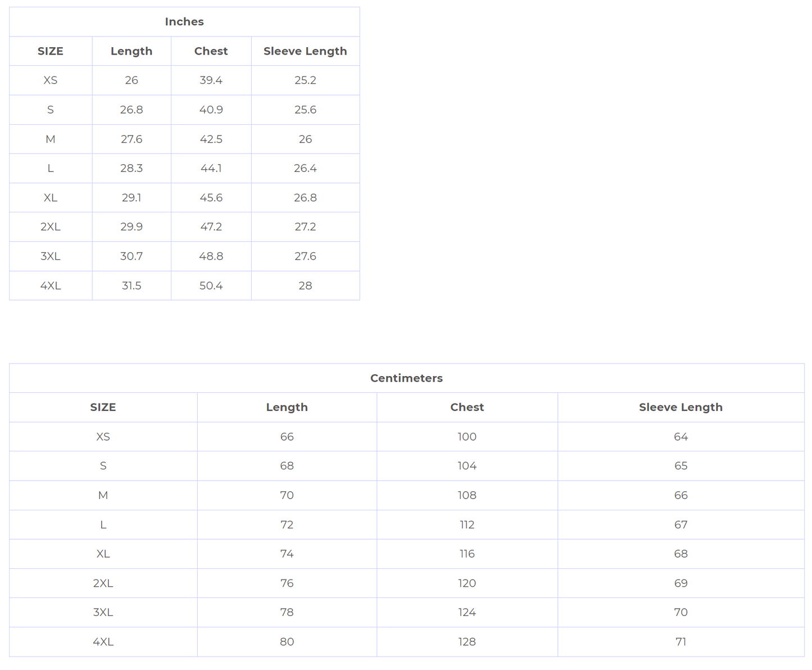Click the 100 chest value in centimeters
The height and width of the screenshot is (670, 812).
[467, 437]
